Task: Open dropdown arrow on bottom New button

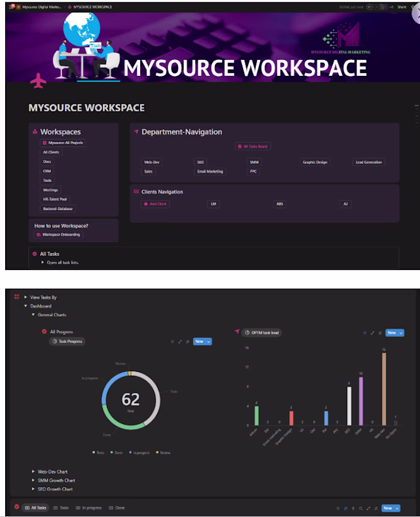Action: click(x=397, y=508)
